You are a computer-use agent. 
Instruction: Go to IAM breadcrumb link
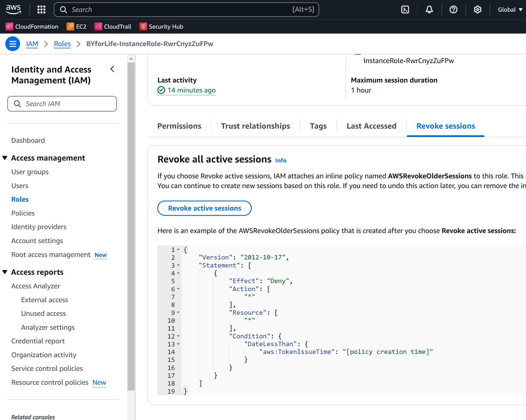(32, 44)
